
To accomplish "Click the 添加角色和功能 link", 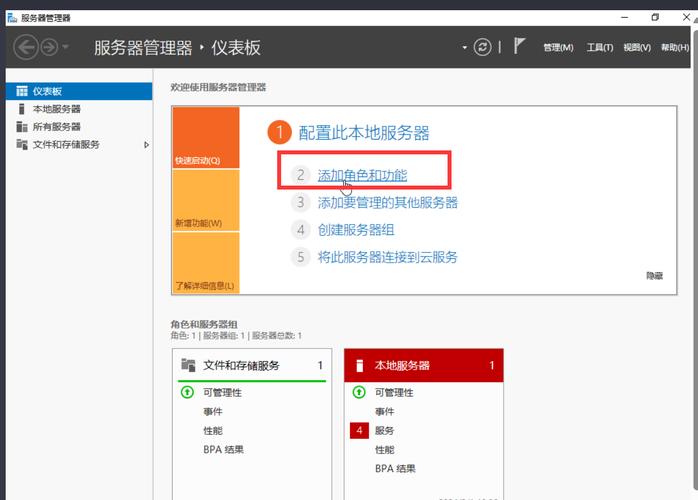I will click(362, 175).
